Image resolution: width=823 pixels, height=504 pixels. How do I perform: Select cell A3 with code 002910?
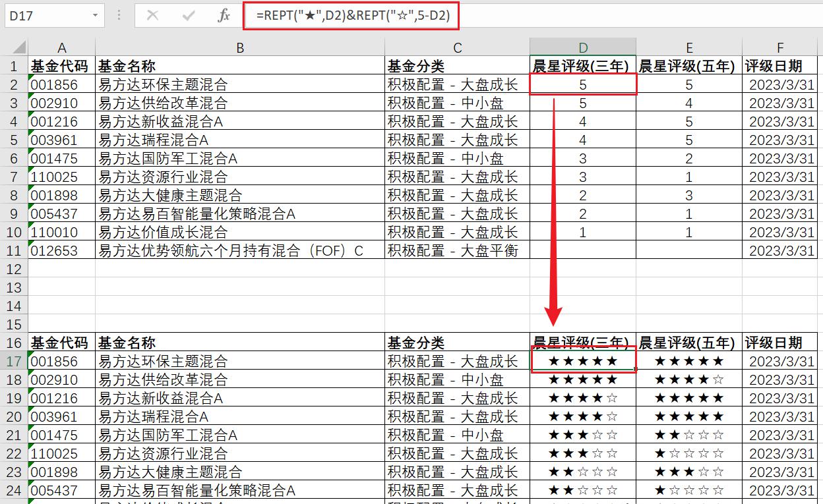click(62, 103)
